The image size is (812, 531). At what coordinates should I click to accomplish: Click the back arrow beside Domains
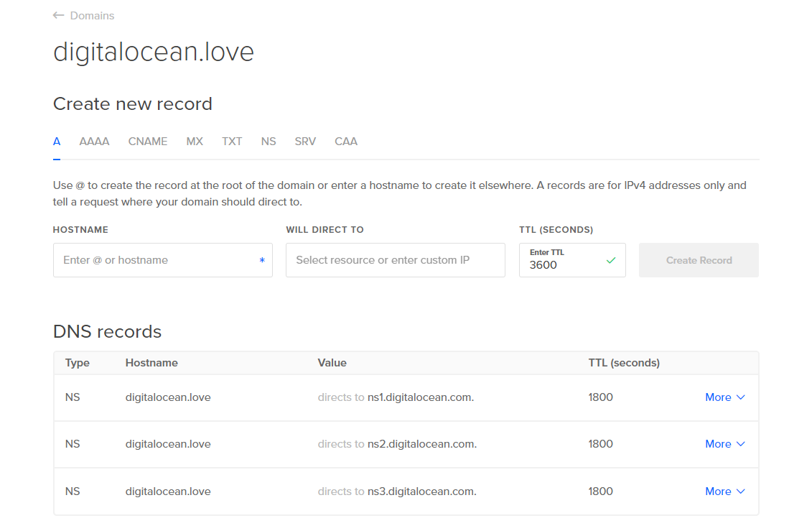[59, 15]
